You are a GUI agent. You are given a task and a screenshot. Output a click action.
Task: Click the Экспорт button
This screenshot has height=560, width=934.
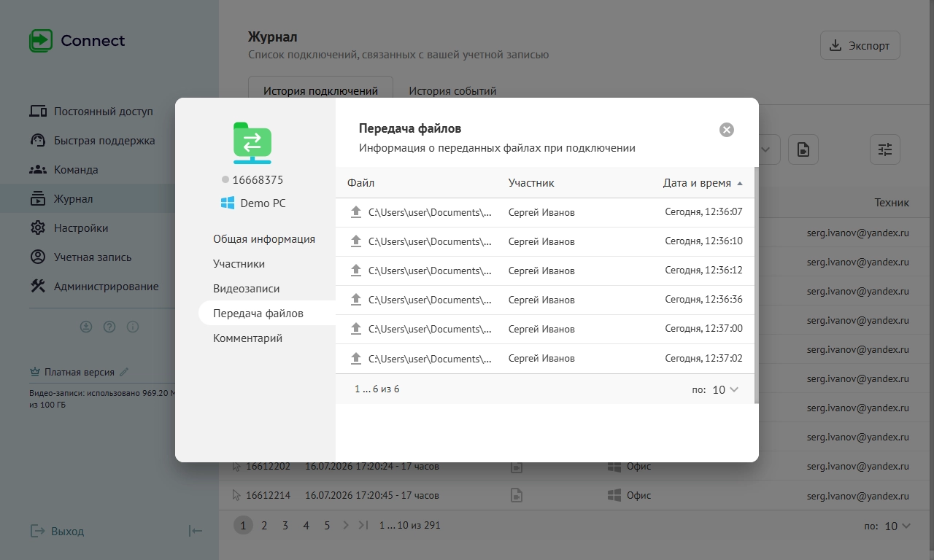coord(860,45)
